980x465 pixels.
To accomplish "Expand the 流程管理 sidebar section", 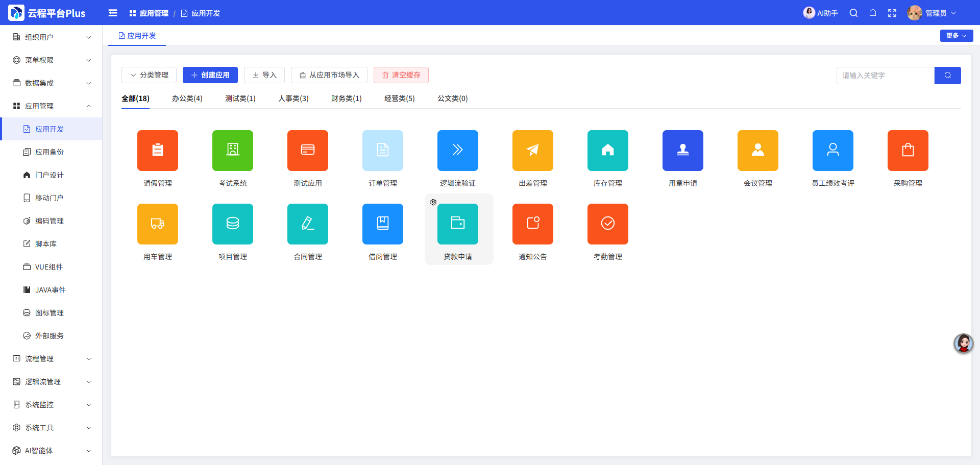I will (x=51, y=358).
